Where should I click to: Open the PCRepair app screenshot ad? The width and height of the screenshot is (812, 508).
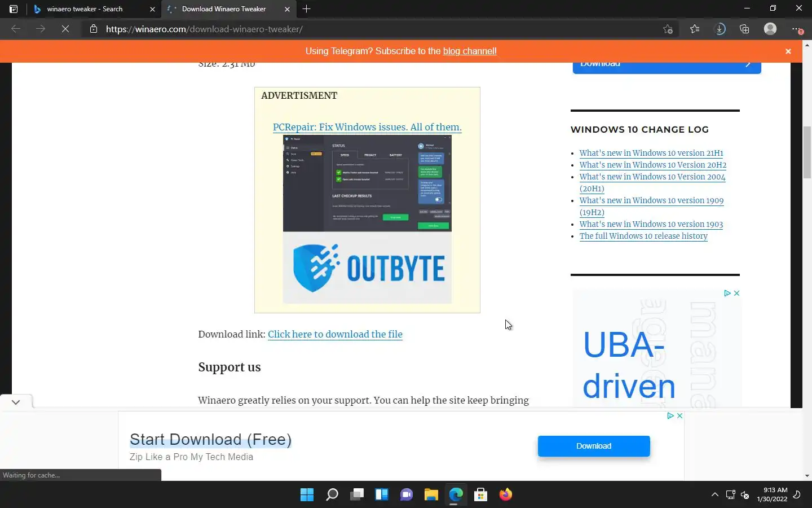pyautogui.click(x=367, y=183)
